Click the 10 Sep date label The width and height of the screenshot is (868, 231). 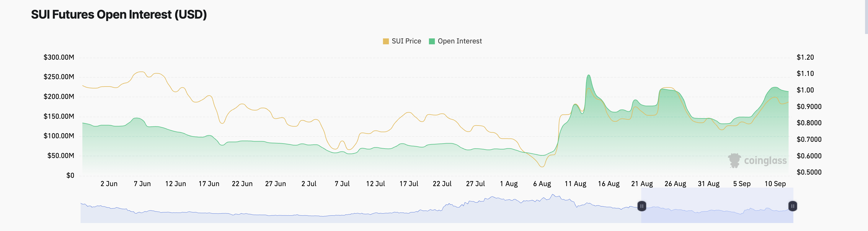pyautogui.click(x=775, y=184)
